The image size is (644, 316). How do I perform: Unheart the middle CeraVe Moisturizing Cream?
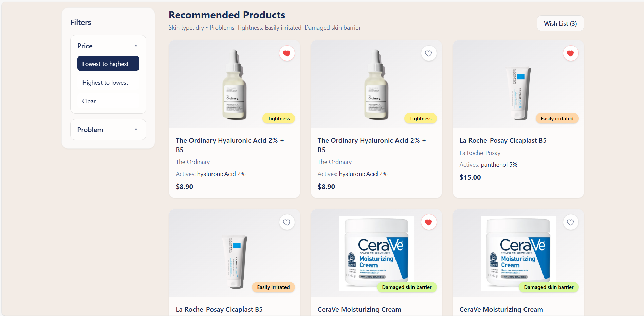(428, 222)
